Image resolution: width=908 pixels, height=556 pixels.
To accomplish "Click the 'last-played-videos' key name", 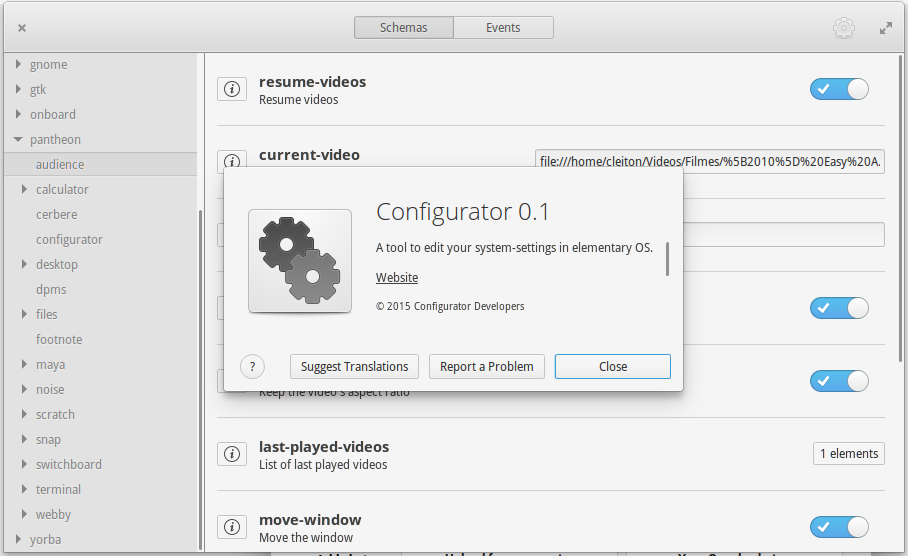I will 324,447.
